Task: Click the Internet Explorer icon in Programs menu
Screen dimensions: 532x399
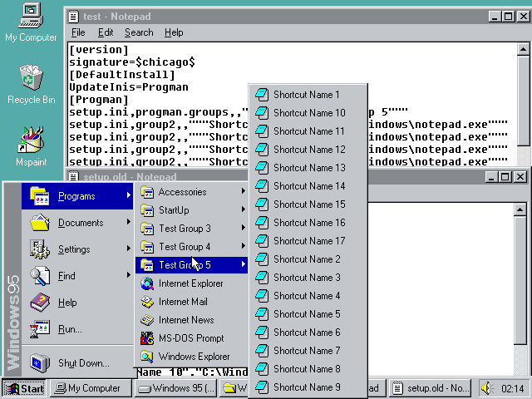Action: [x=190, y=283]
